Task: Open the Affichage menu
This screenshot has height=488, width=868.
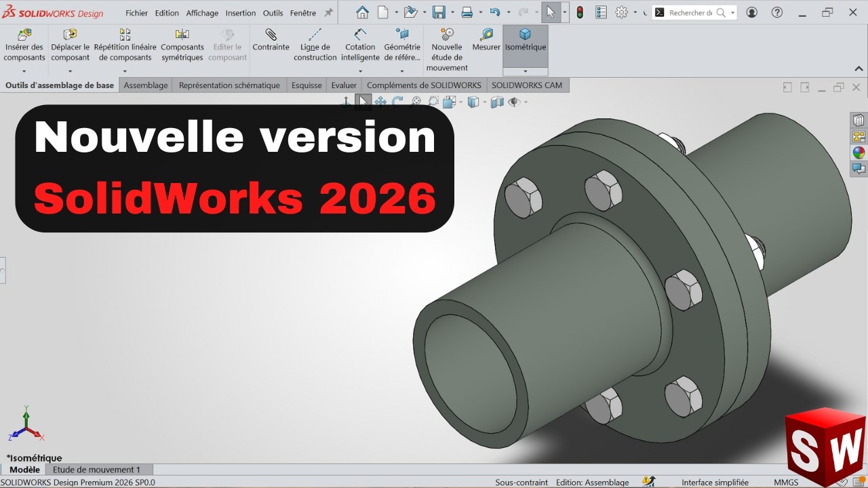Action: pos(202,13)
